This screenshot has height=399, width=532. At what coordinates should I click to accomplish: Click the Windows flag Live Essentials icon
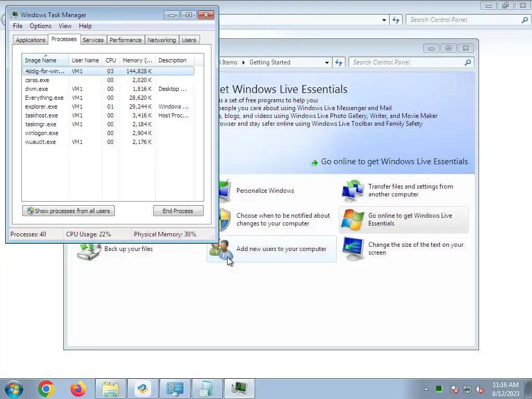tap(352, 220)
